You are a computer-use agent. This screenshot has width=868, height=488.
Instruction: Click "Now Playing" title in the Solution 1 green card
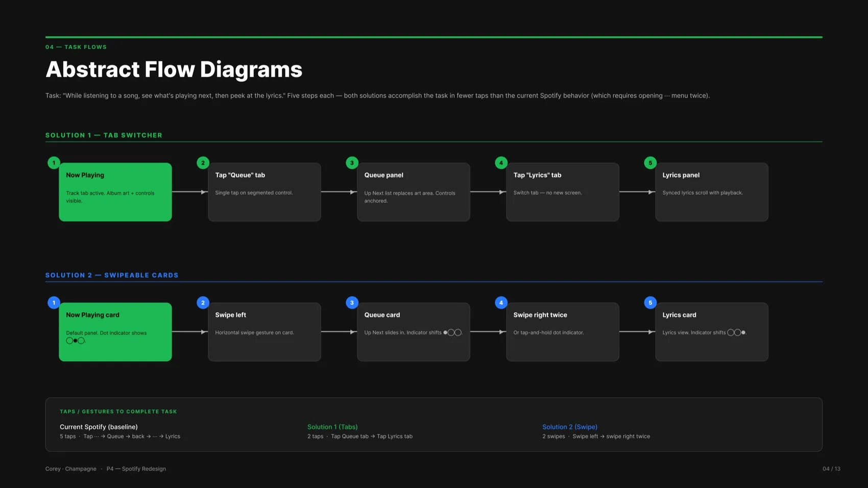pos(85,175)
